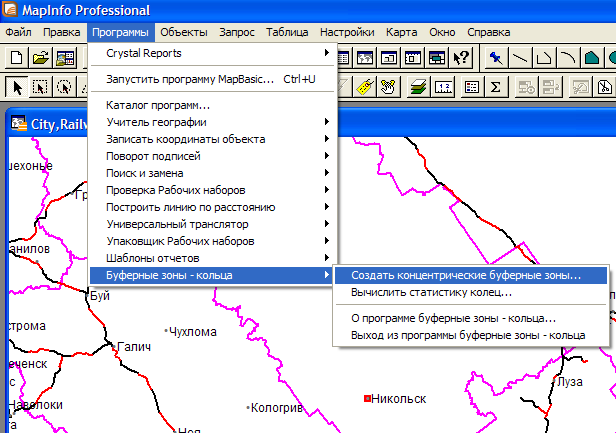Click the Никольск red city marker

pyautogui.click(x=367, y=399)
